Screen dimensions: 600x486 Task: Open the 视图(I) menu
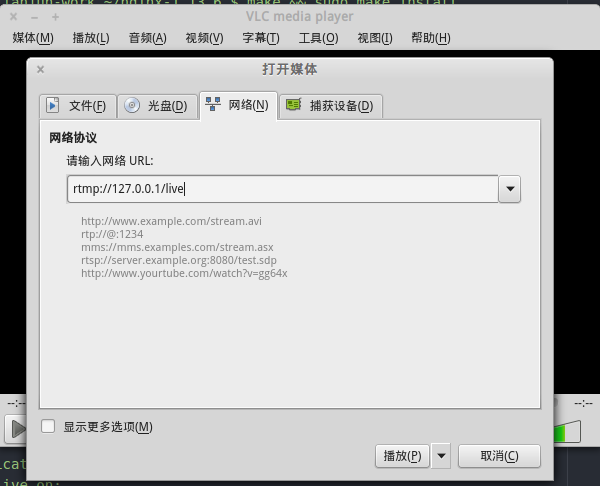(375, 38)
